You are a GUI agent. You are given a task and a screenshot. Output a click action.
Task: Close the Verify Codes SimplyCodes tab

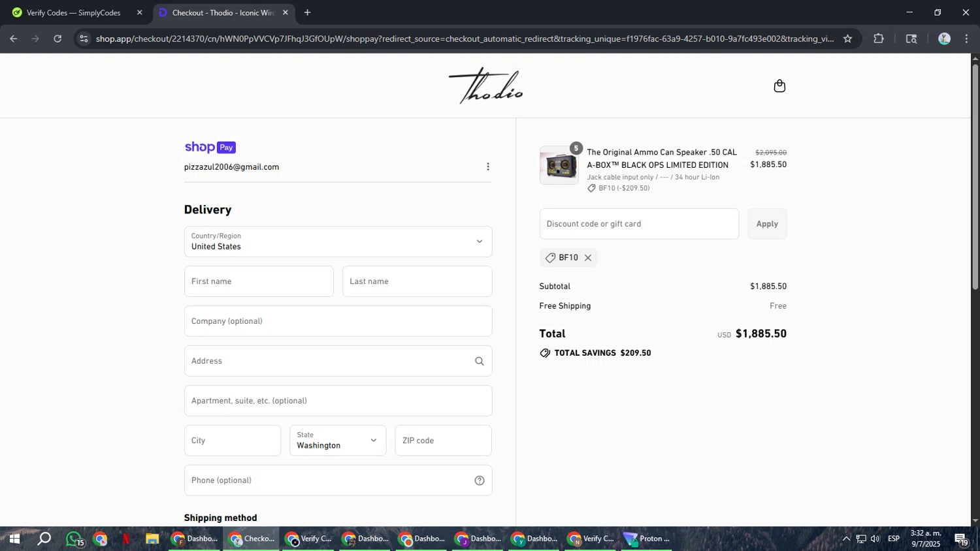139,12
